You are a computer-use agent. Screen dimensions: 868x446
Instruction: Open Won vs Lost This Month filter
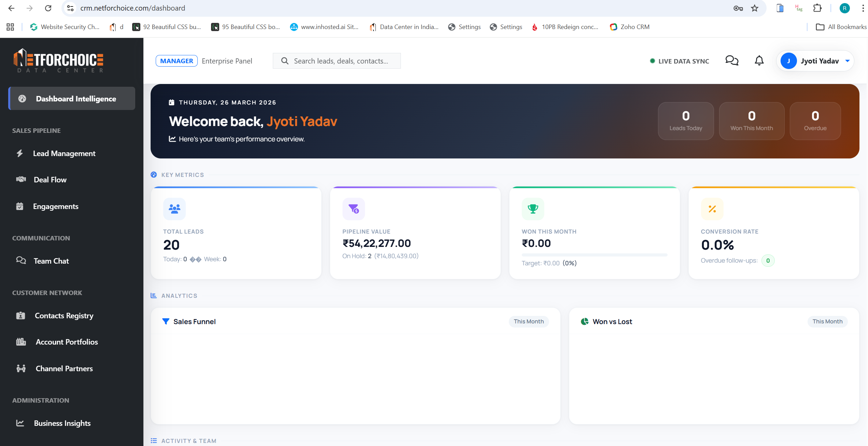[827, 321]
